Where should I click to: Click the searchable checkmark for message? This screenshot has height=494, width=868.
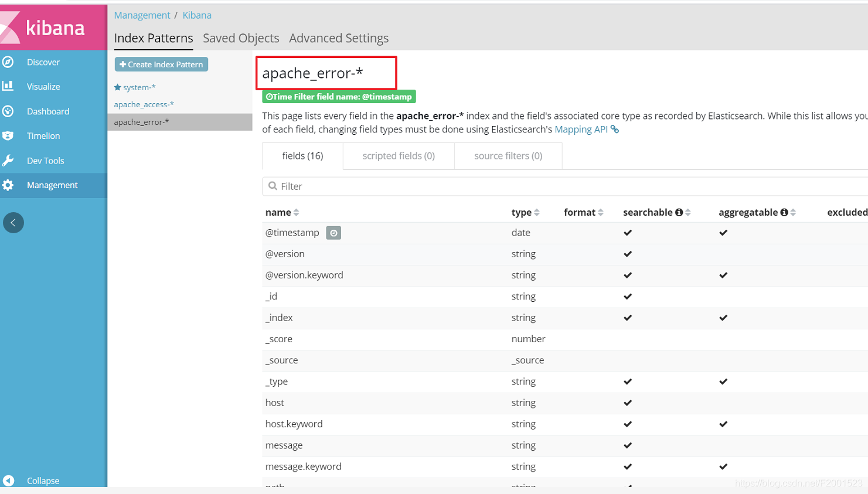(628, 445)
